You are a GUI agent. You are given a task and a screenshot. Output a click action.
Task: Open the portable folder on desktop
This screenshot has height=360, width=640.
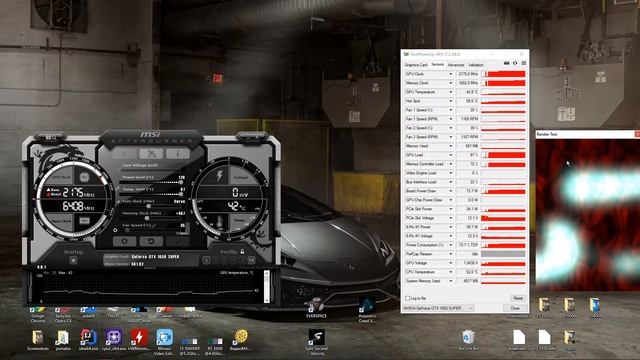click(x=63, y=340)
